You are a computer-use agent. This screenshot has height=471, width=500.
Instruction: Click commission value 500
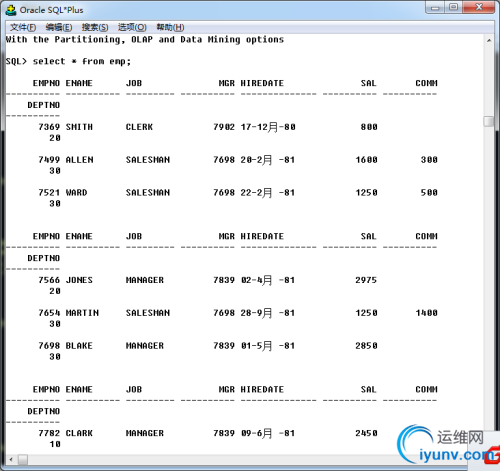click(x=429, y=193)
